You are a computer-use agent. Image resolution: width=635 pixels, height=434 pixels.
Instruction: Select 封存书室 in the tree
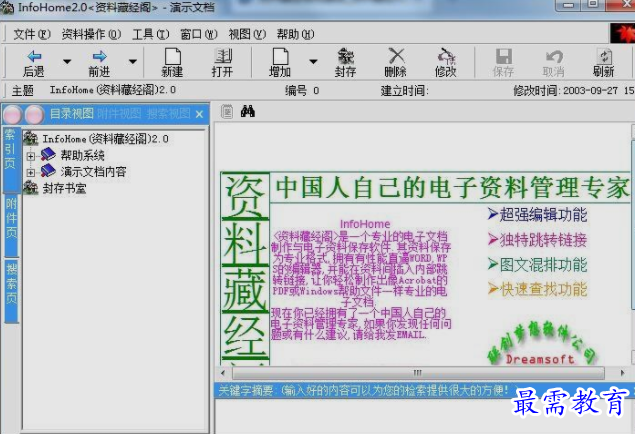point(64,188)
